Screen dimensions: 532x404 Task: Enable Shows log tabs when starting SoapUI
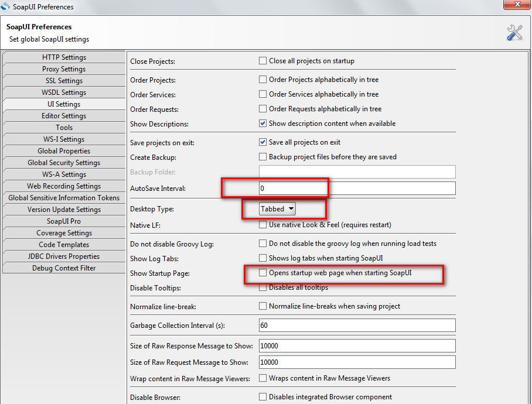pos(262,258)
